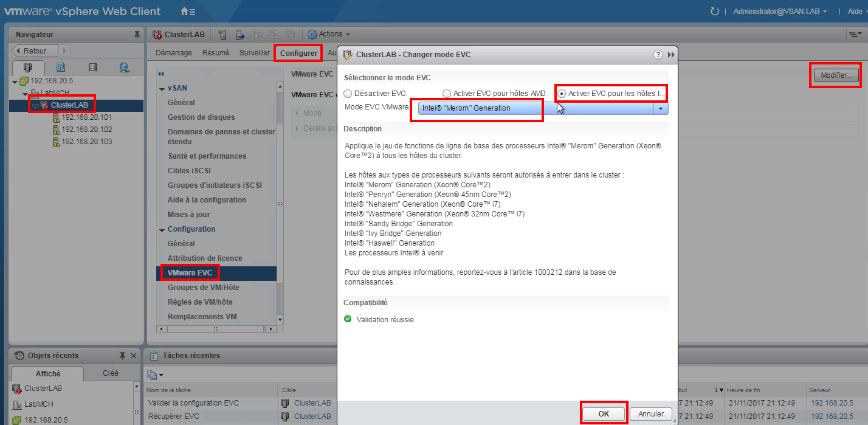
Task: Open help for Changer mode EVC dialog
Action: coord(658,55)
